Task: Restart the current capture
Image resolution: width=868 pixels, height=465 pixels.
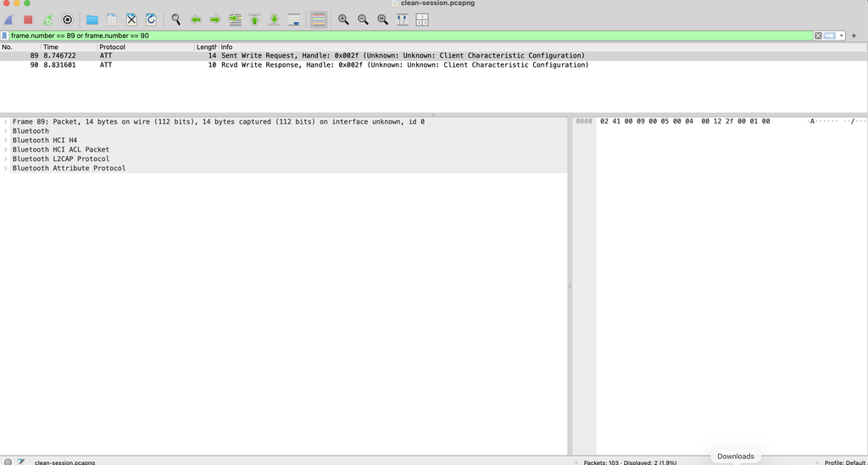Action: click(47, 20)
